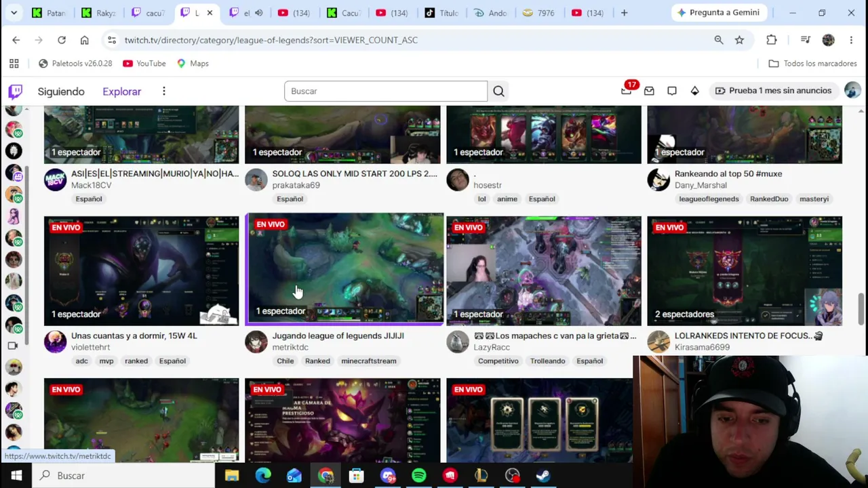Open the sidebar camera icon for followed videos
The image size is (868, 488).
tap(13, 346)
